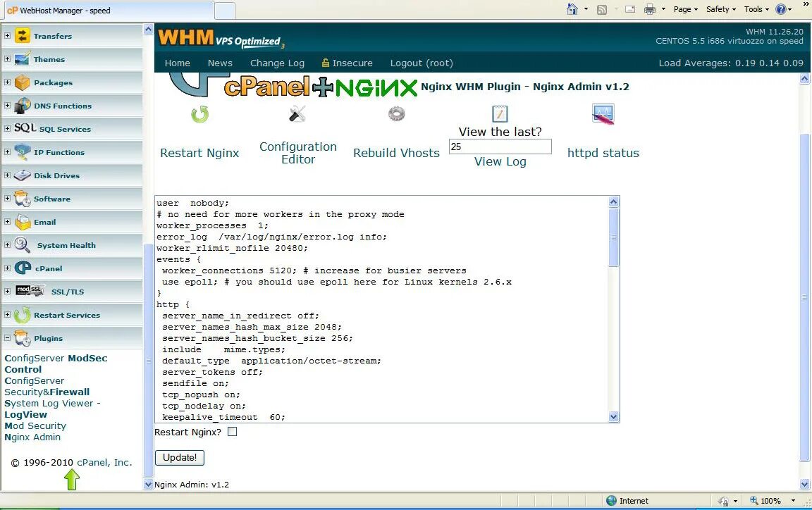Open the browser Tools dropdown menu
The width and height of the screenshot is (812, 510).
(756, 9)
